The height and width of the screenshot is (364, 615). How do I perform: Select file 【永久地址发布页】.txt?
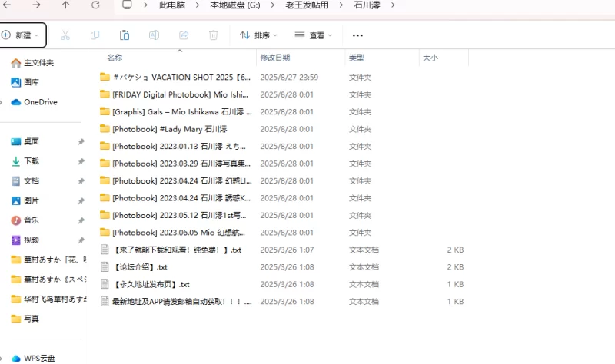pos(145,284)
